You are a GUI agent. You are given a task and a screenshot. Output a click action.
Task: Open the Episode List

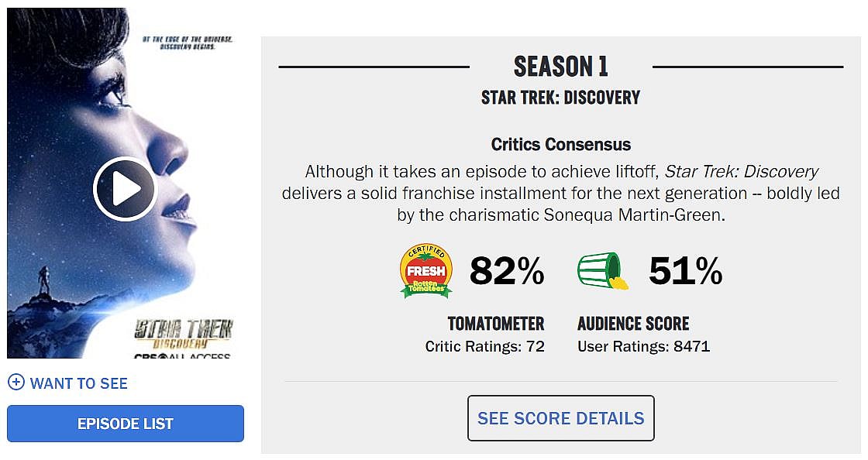click(126, 424)
